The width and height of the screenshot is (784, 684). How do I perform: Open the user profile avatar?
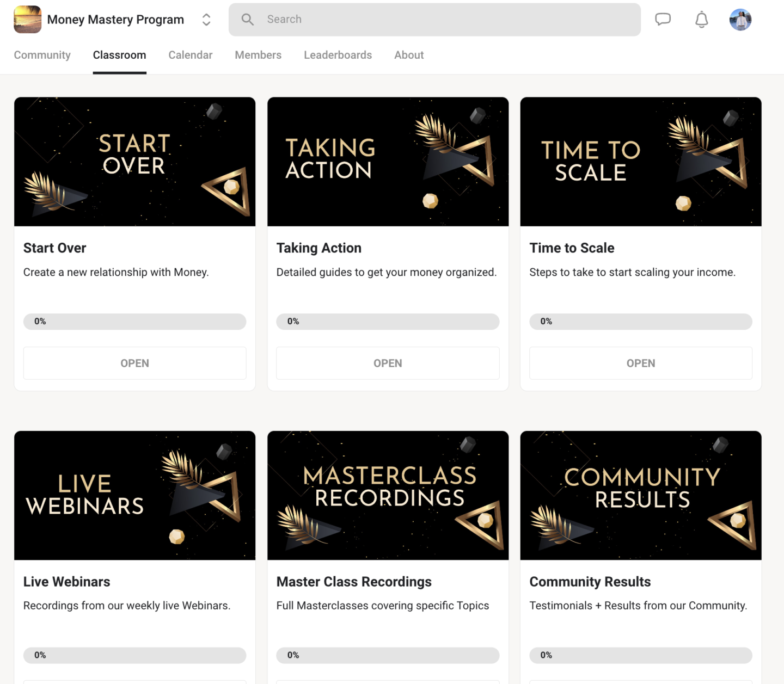click(740, 20)
